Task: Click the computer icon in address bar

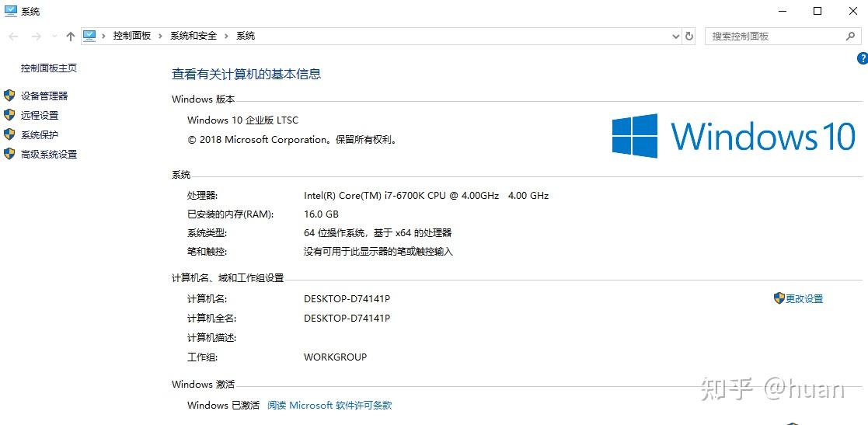Action: coord(89,36)
